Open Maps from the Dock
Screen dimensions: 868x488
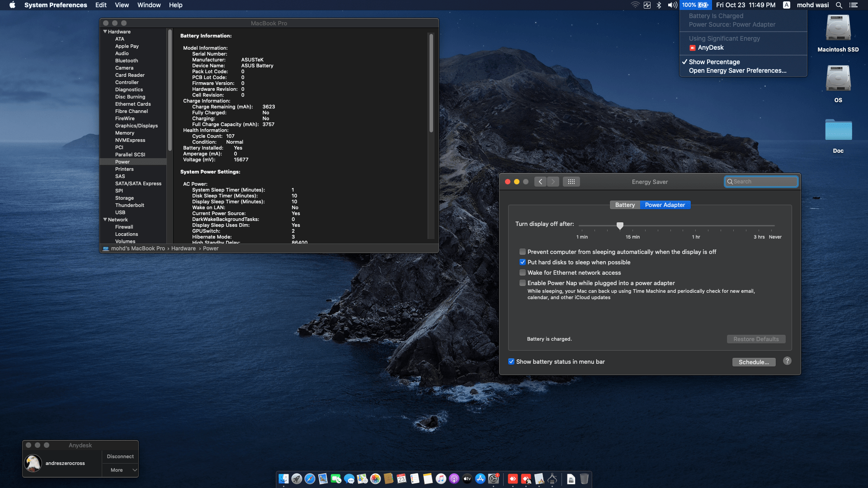pos(362,479)
